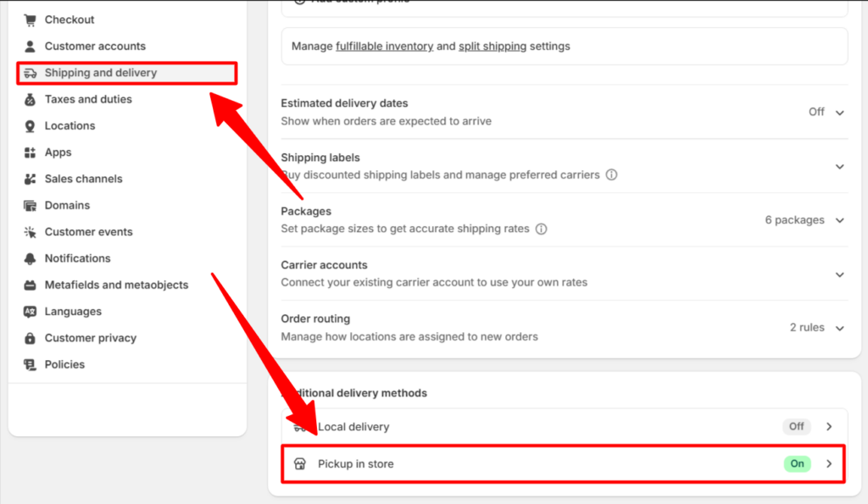This screenshot has height=504, width=868.
Task: Open the fulfillable inventory link
Action: click(x=384, y=47)
